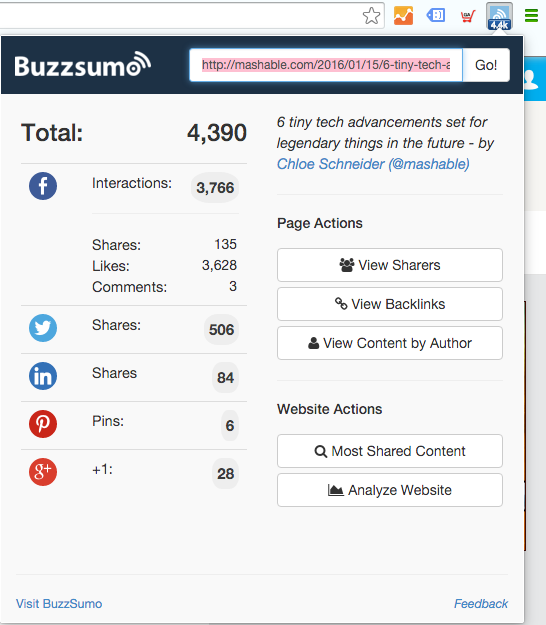The height and width of the screenshot is (625, 546).
Task: Click the Twitter bird icon
Action: point(43,328)
